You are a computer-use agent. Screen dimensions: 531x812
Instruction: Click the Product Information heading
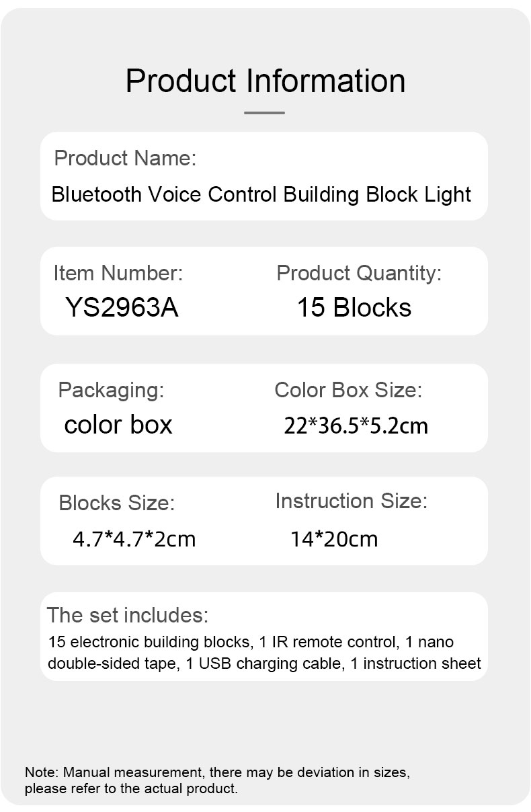265,81
